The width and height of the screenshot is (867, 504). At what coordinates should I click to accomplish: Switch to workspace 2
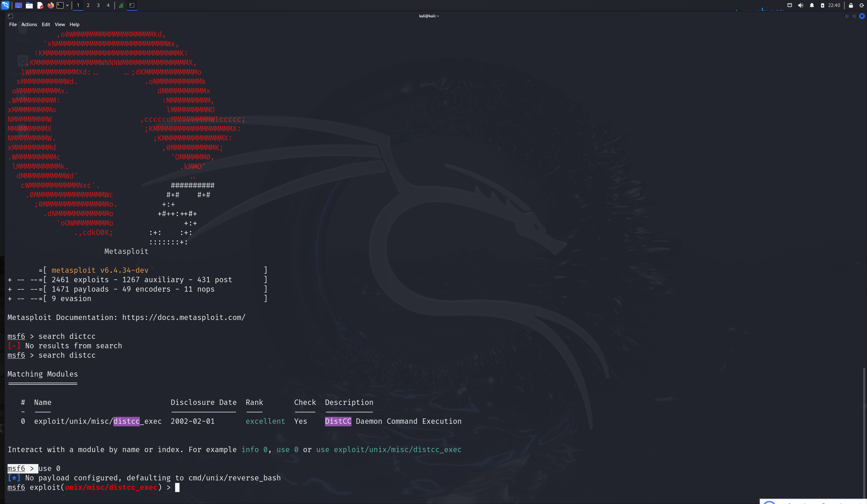88,5
